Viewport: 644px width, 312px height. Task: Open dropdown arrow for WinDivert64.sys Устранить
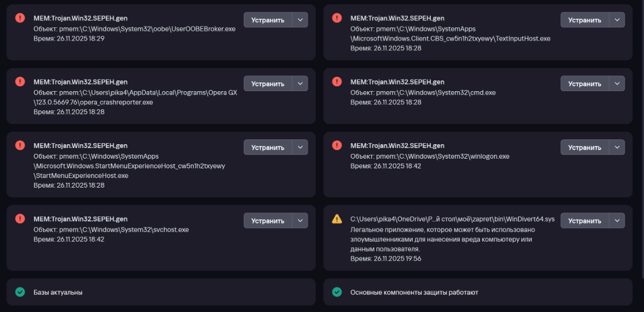[617, 220]
